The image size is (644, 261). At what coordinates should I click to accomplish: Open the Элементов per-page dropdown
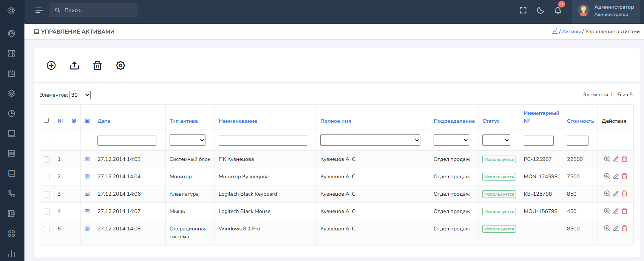tap(80, 95)
